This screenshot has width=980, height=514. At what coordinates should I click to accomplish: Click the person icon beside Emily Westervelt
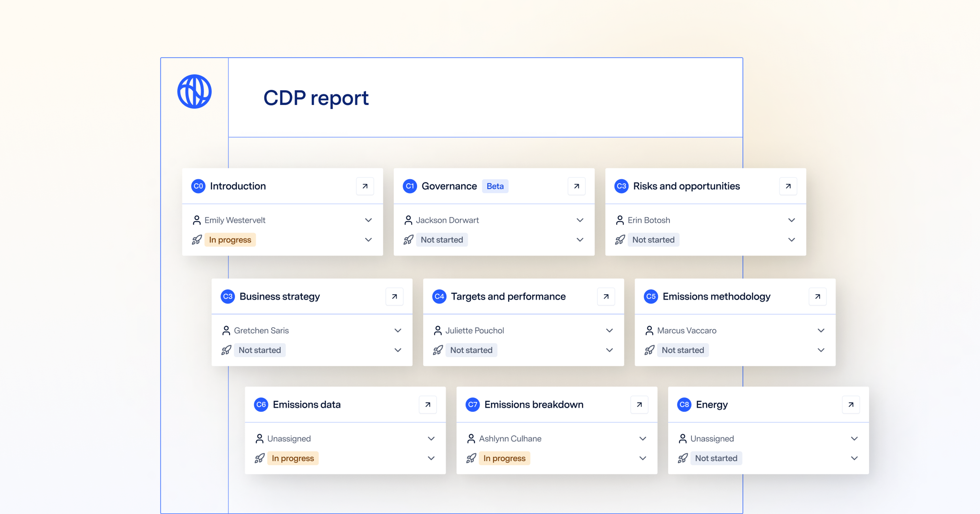click(x=197, y=220)
